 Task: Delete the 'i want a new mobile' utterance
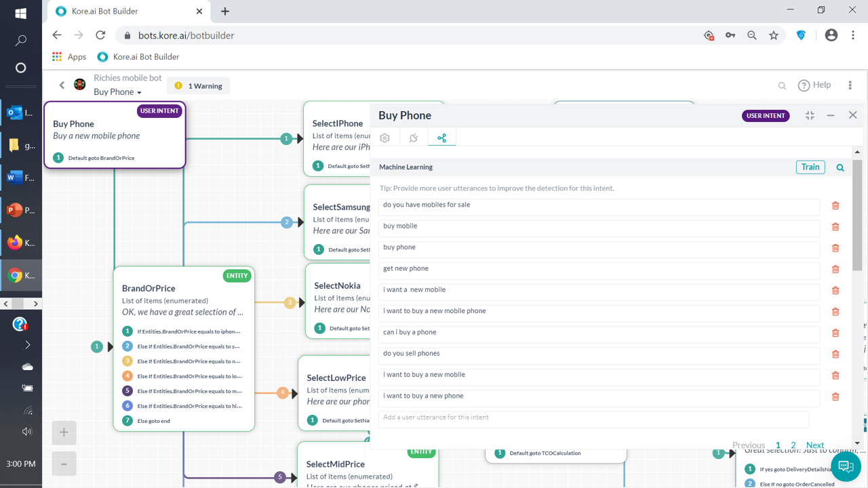(835, 290)
